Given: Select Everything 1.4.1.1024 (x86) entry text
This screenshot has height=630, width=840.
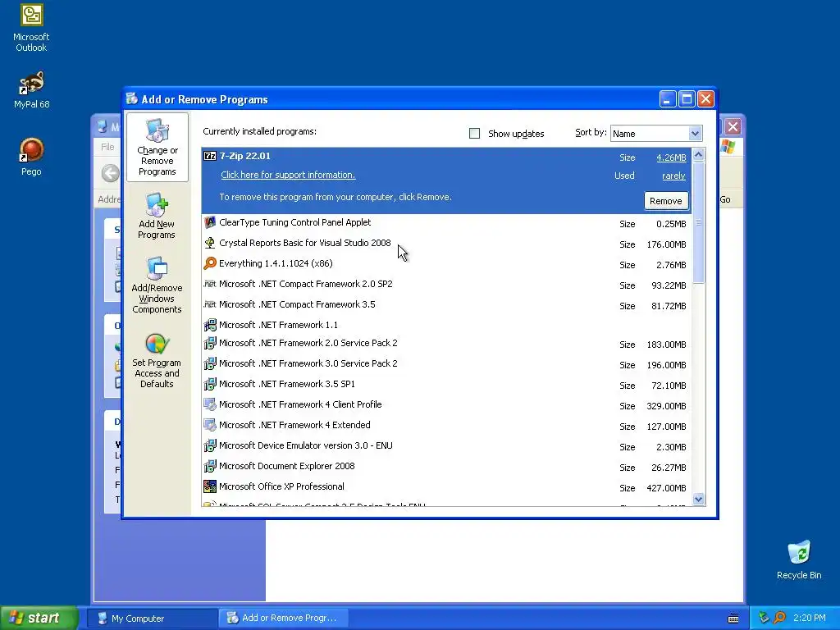Looking at the screenshot, I should coord(276,263).
